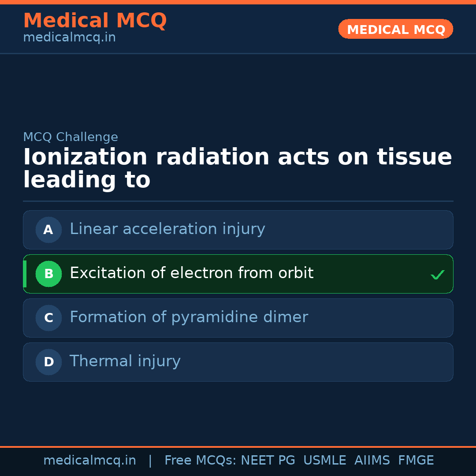
Task: Open the medicalmcq.in link in the footer
Action: (89, 461)
